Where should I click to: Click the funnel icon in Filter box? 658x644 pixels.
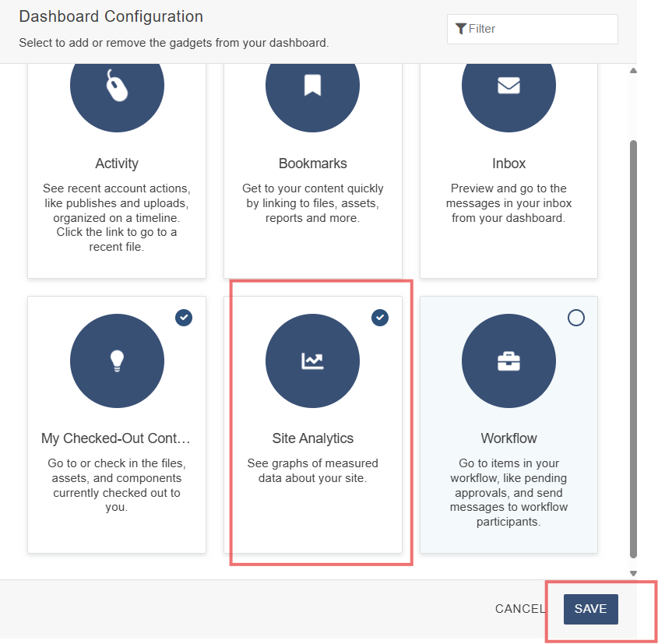tap(461, 29)
